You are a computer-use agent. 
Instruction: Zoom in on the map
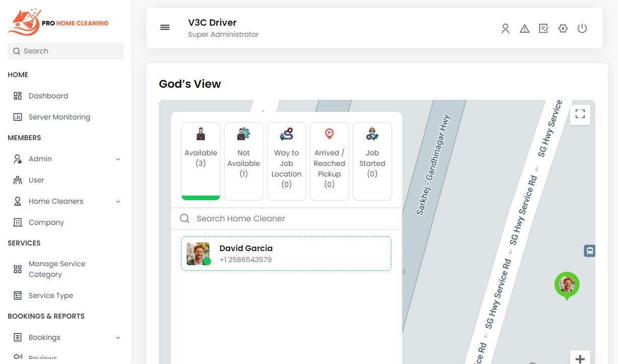[580, 358]
